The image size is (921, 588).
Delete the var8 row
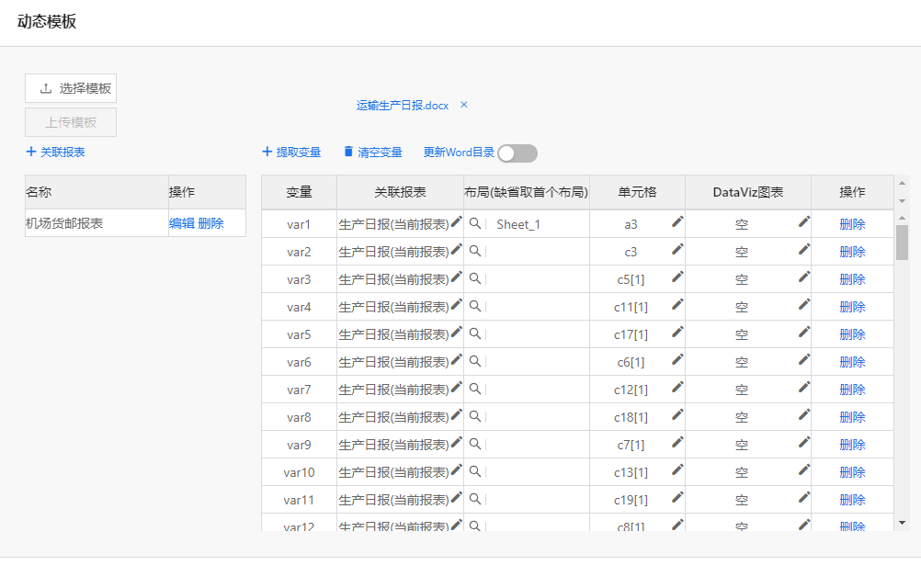click(x=852, y=417)
